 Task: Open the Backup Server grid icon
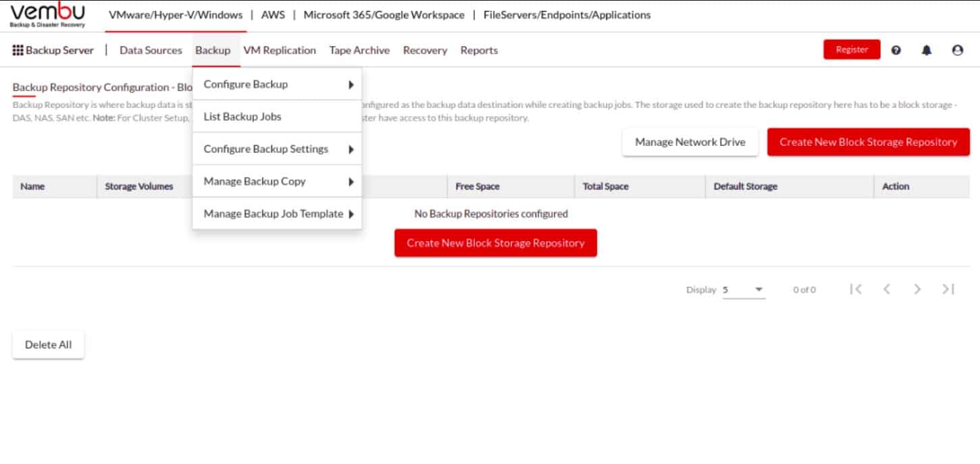pyautogui.click(x=18, y=50)
